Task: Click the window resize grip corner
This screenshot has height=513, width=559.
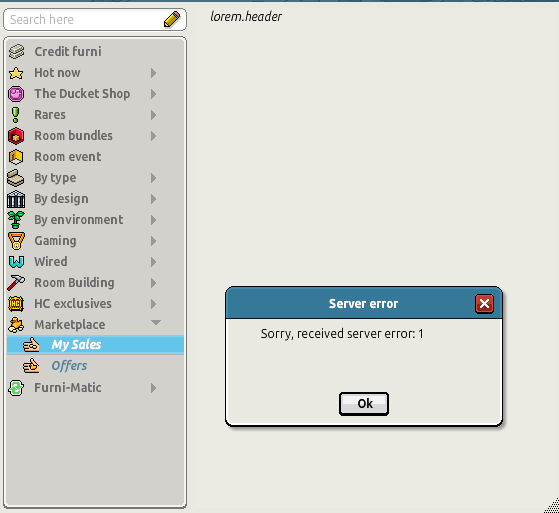Action: 552,506
